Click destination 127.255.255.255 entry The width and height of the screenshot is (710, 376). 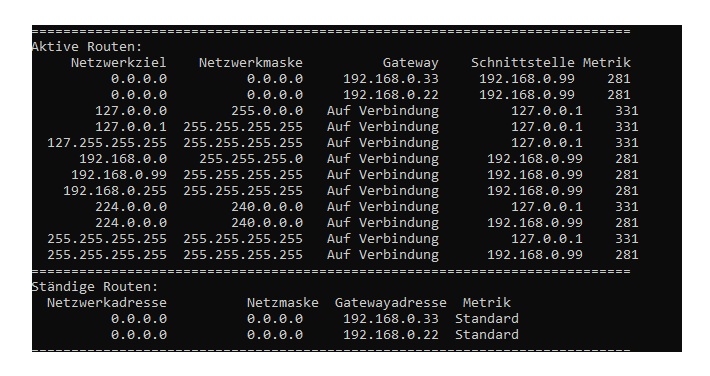[107, 143]
